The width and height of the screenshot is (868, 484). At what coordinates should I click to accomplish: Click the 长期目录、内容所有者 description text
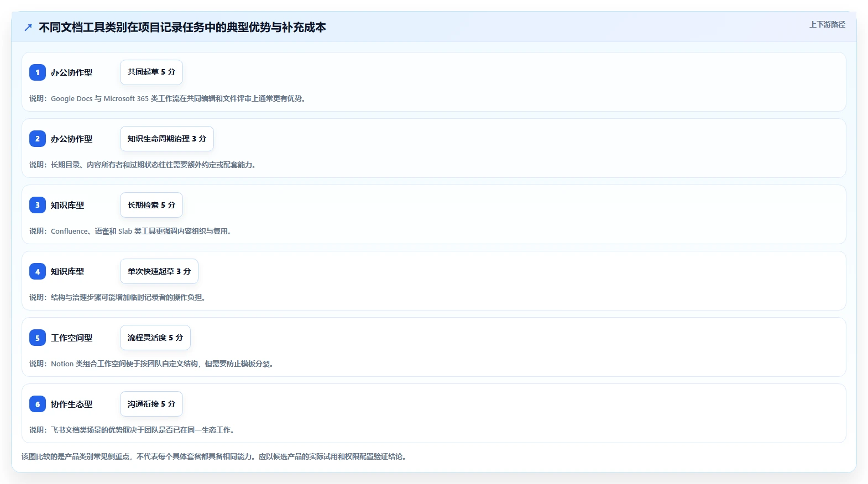tap(143, 165)
